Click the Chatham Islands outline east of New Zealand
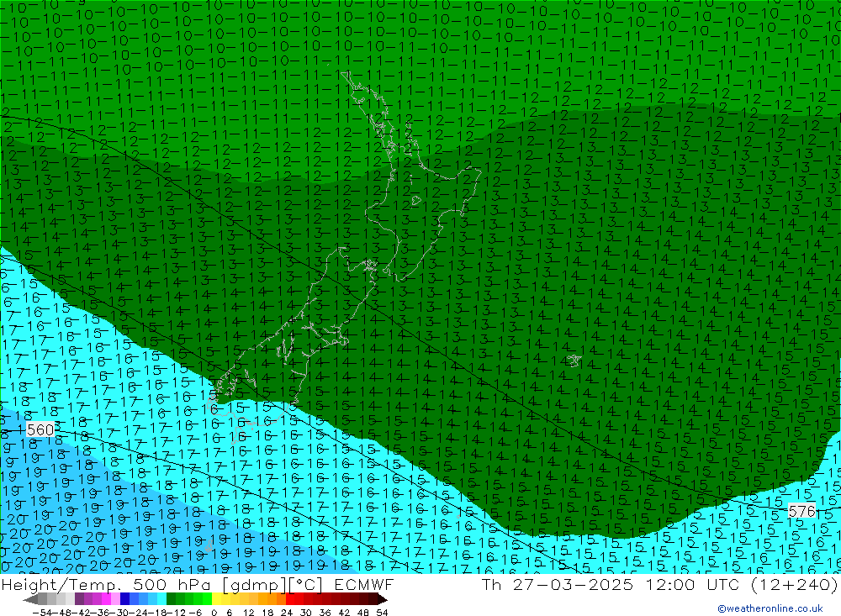 pyautogui.click(x=574, y=361)
